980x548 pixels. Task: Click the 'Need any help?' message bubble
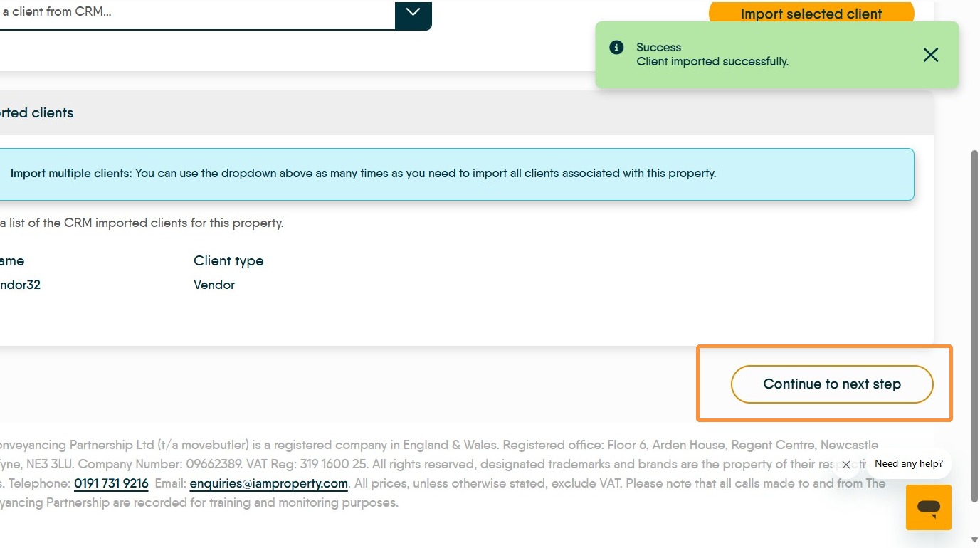[908, 463]
